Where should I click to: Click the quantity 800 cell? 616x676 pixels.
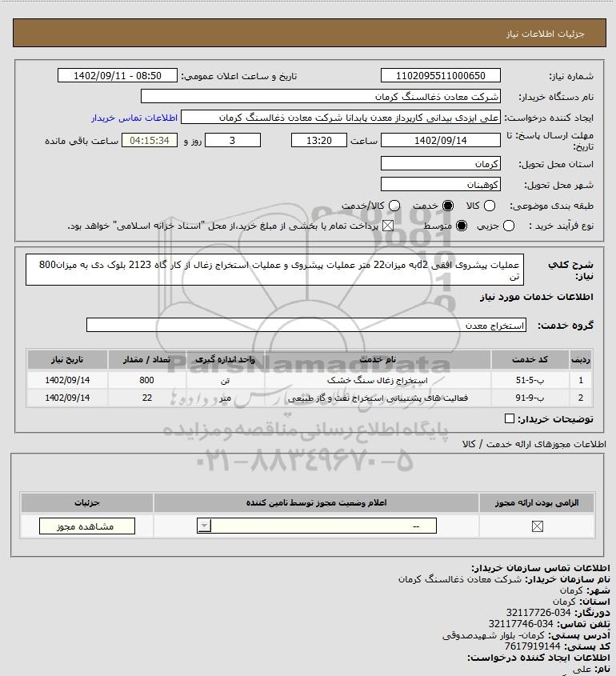coord(146,380)
